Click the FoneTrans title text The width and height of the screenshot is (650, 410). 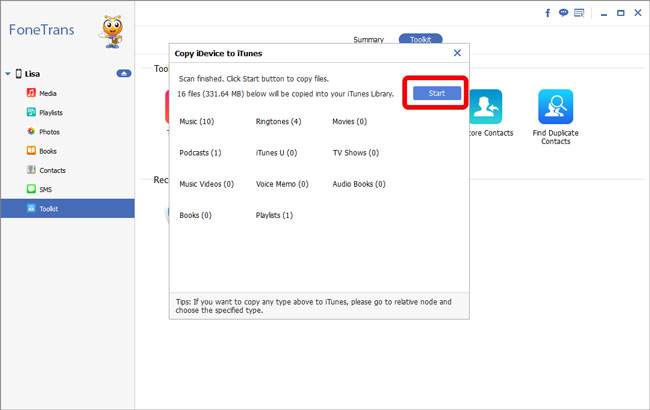click(41, 30)
